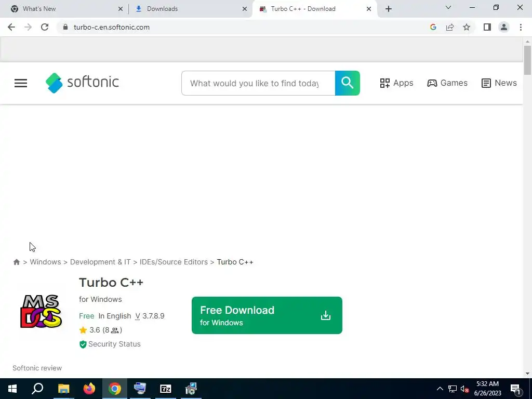Click the Softonic logo
The width and height of the screenshot is (532, 399).
(82, 83)
